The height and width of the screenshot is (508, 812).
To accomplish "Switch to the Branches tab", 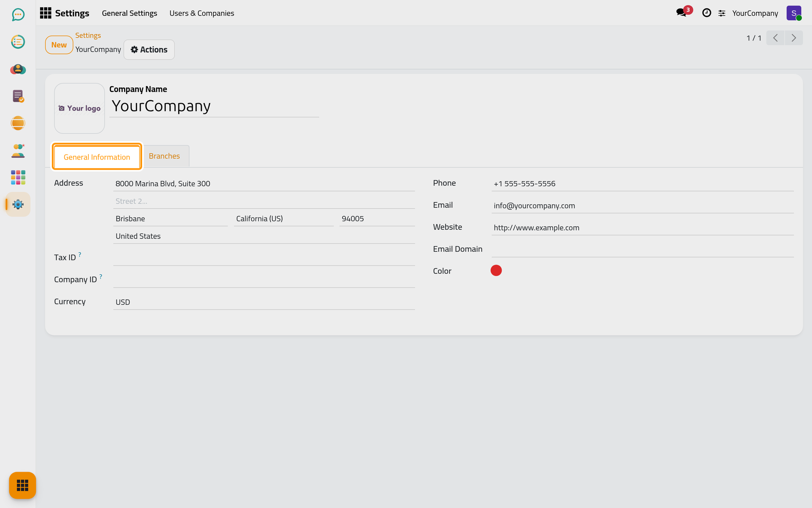I will [165, 156].
